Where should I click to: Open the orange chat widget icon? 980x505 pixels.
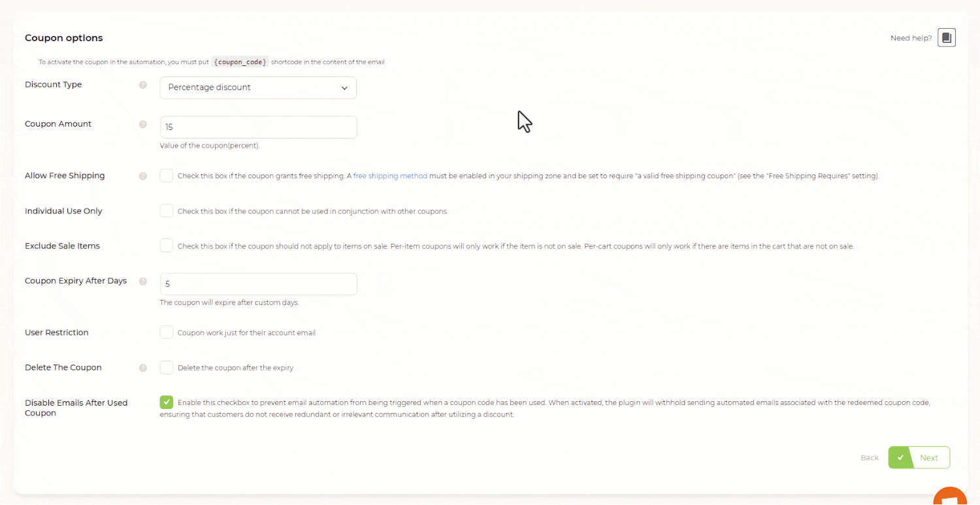951,497
